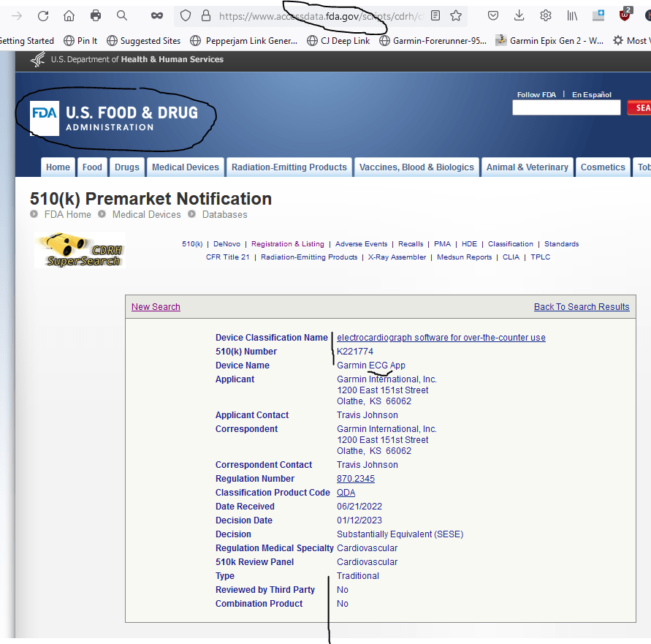The width and height of the screenshot is (651, 644).
Task: Bookmark this page with the star icon
Action: [456, 15]
